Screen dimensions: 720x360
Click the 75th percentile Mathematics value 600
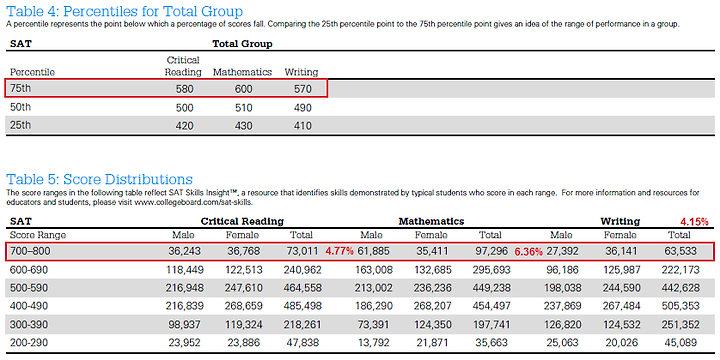243,89
